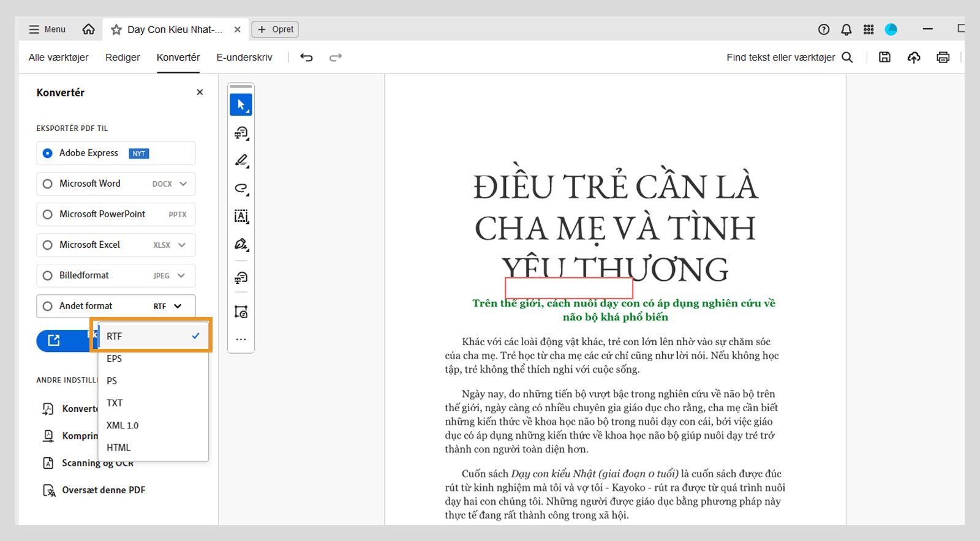980x541 pixels.
Task: Click the print icon
Action: coord(943,58)
